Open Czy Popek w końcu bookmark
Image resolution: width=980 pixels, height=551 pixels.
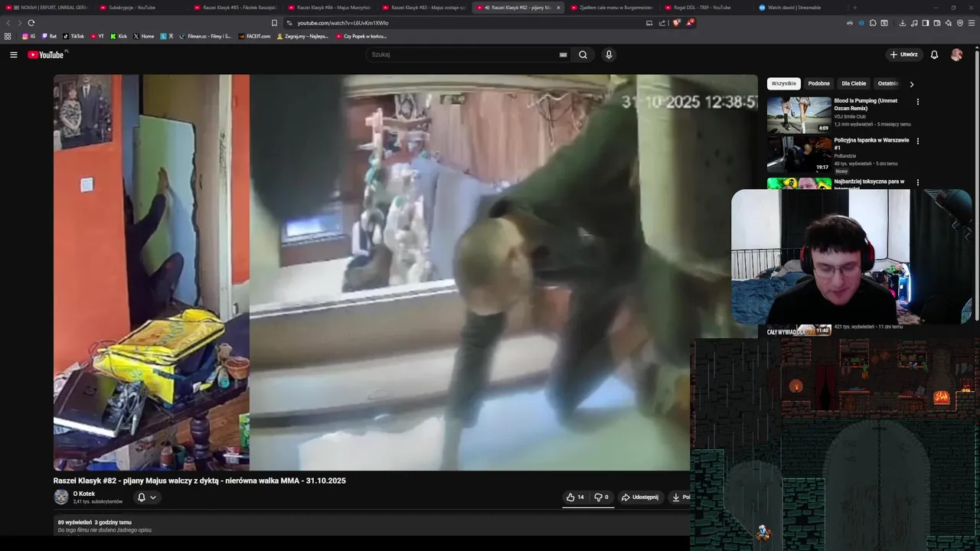pyautogui.click(x=361, y=36)
